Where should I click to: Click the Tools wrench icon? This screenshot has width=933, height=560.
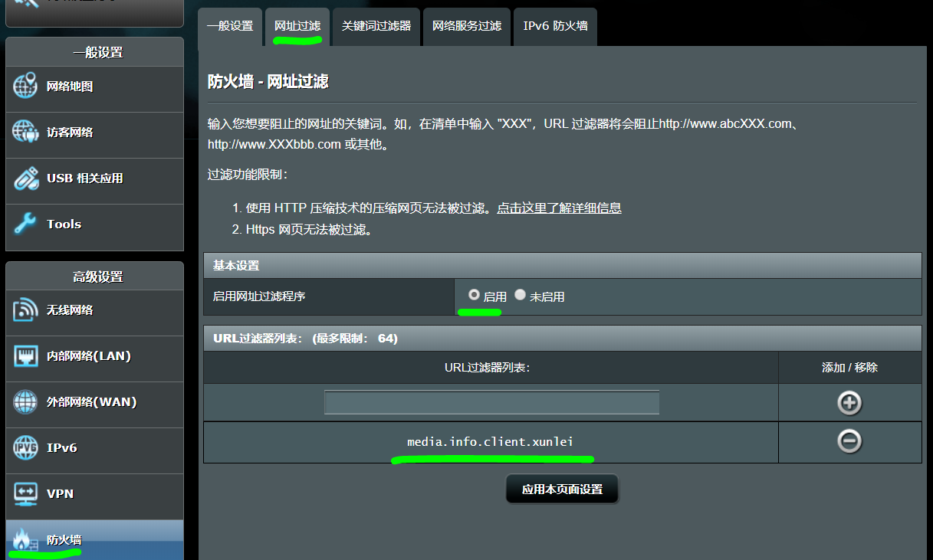click(25, 224)
